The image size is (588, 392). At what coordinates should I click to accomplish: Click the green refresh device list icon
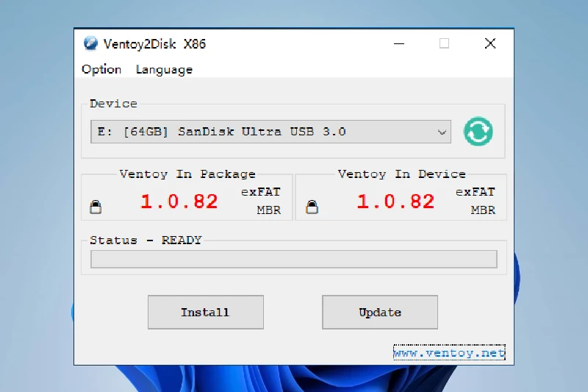[x=478, y=132]
